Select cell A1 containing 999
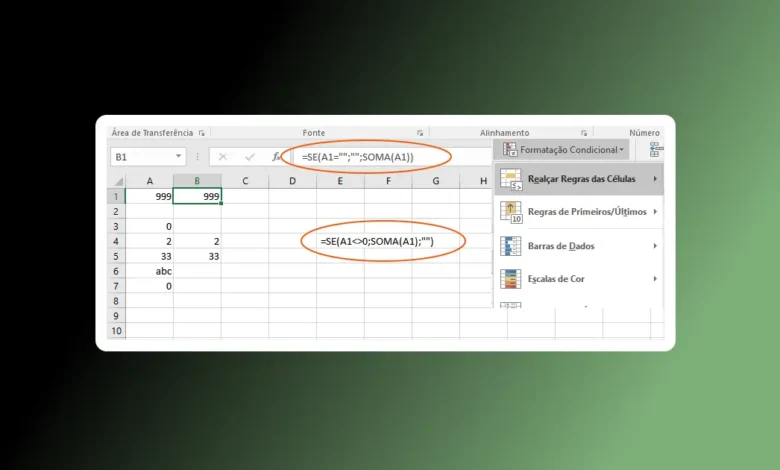The image size is (780, 470). tap(149, 196)
